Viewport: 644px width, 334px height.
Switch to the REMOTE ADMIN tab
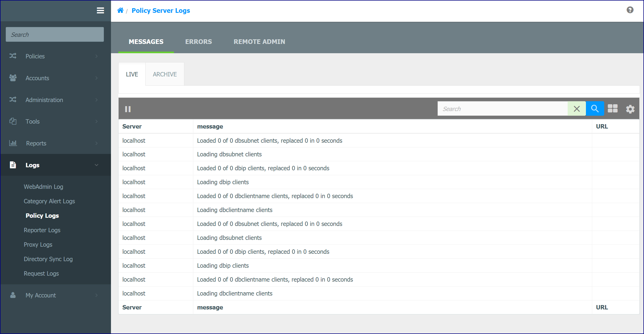[259, 42]
